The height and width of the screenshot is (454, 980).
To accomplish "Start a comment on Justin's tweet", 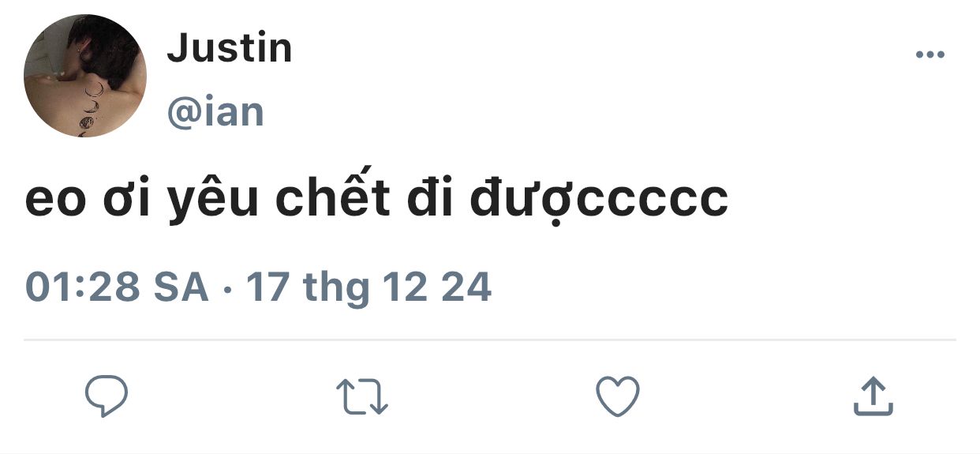I will [107, 396].
